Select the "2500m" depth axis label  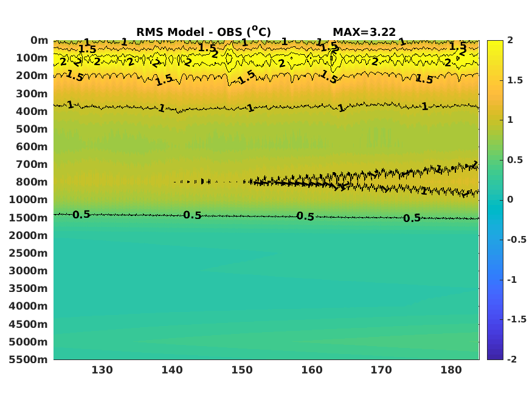pyautogui.click(x=29, y=253)
